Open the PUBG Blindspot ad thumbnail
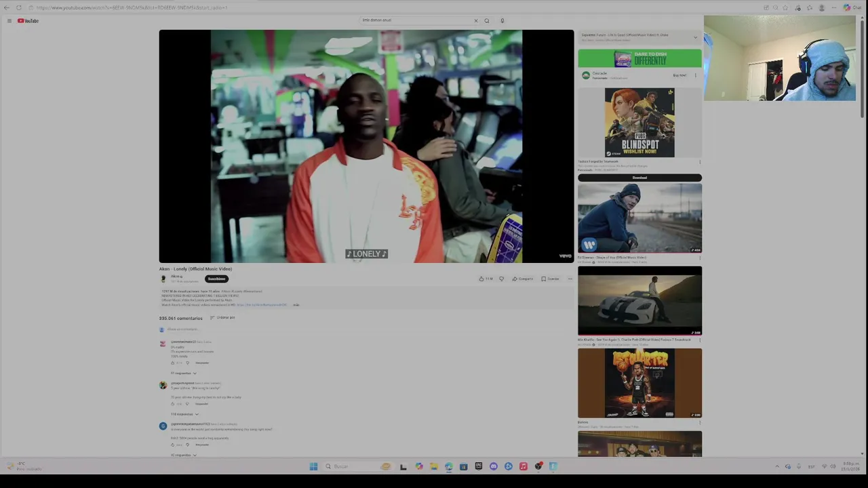 click(x=639, y=123)
